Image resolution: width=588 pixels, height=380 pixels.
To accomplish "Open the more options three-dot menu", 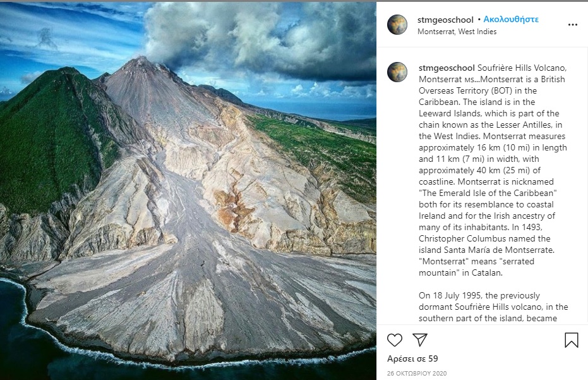I will (x=573, y=25).
